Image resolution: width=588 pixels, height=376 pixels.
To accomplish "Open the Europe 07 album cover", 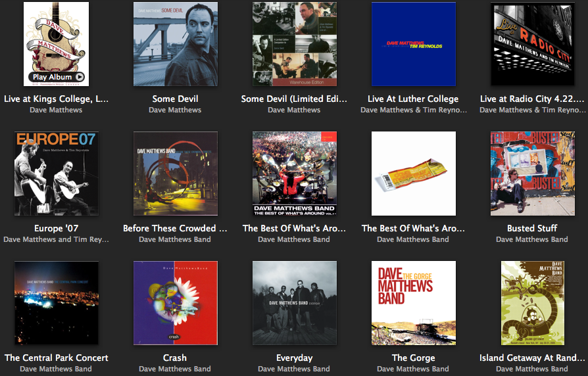I will (x=57, y=174).
